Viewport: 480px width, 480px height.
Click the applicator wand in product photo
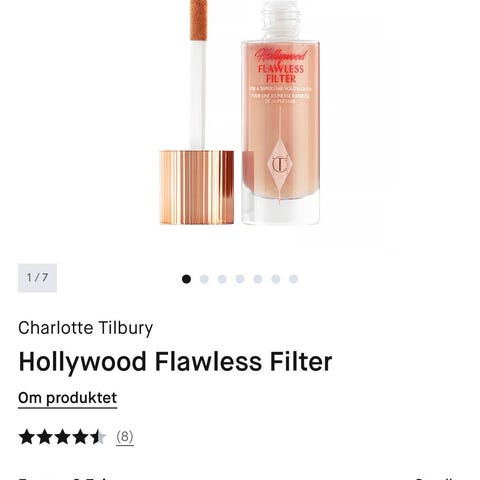(198, 75)
